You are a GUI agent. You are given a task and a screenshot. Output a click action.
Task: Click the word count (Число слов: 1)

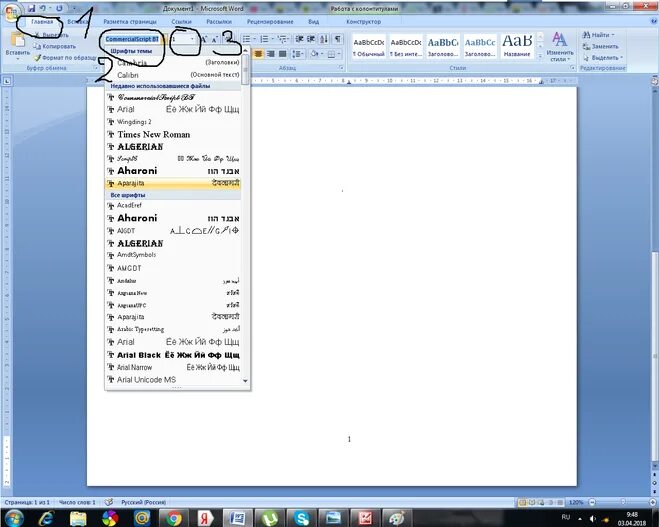coord(77,502)
